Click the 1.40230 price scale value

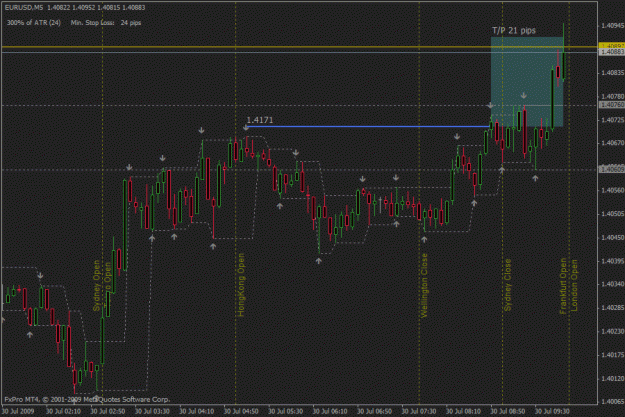click(612, 331)
